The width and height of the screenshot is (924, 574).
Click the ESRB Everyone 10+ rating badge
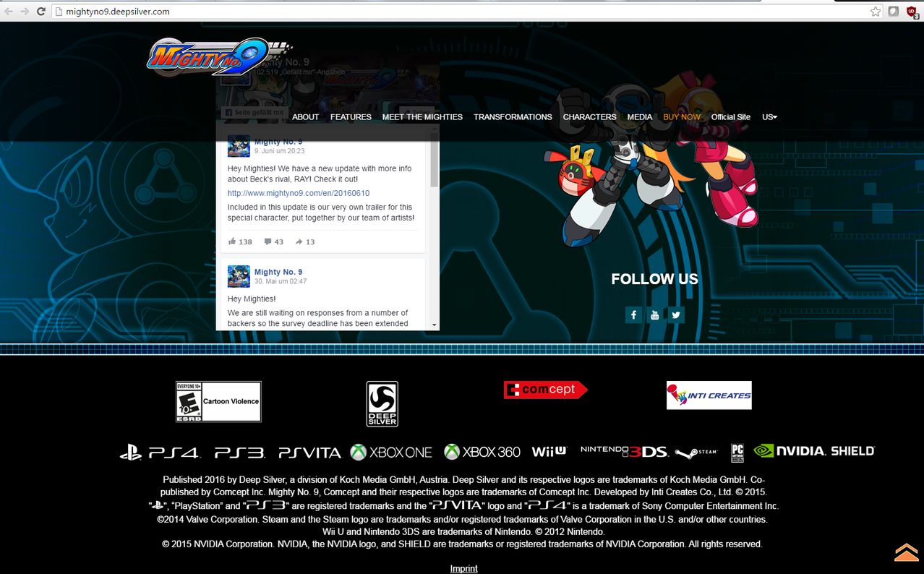218,401
